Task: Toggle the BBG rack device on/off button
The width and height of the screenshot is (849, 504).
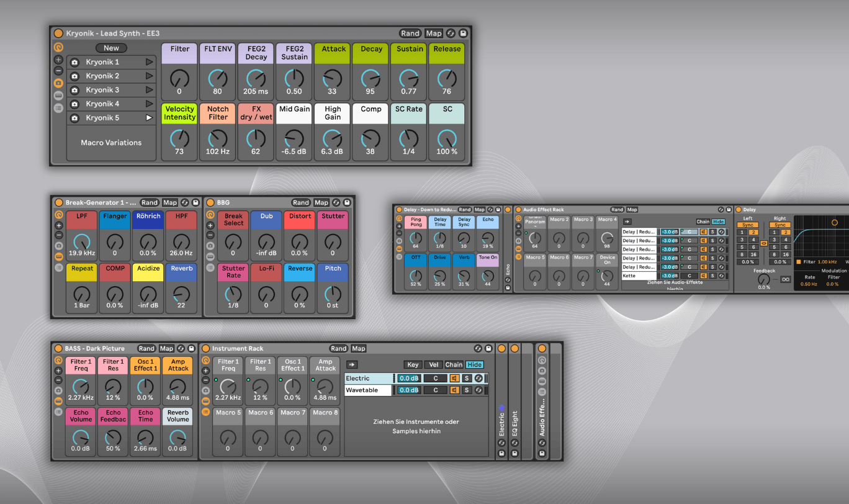Action: click(x=210, y=202)
